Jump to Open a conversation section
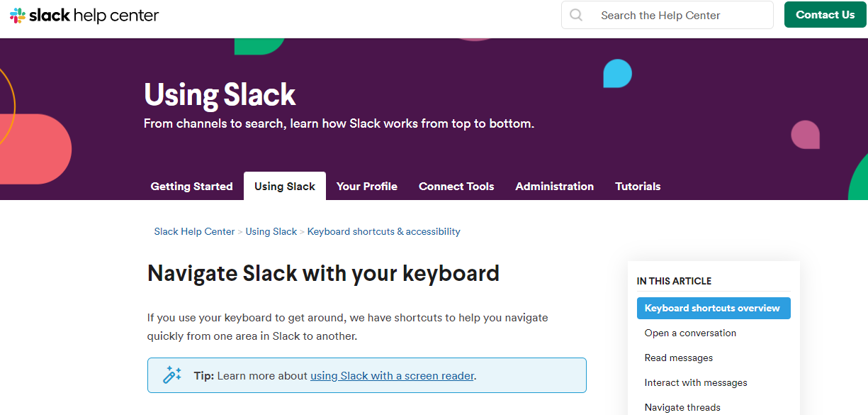The height and width of the screenshot is (415, 868). tap(690, 333)
